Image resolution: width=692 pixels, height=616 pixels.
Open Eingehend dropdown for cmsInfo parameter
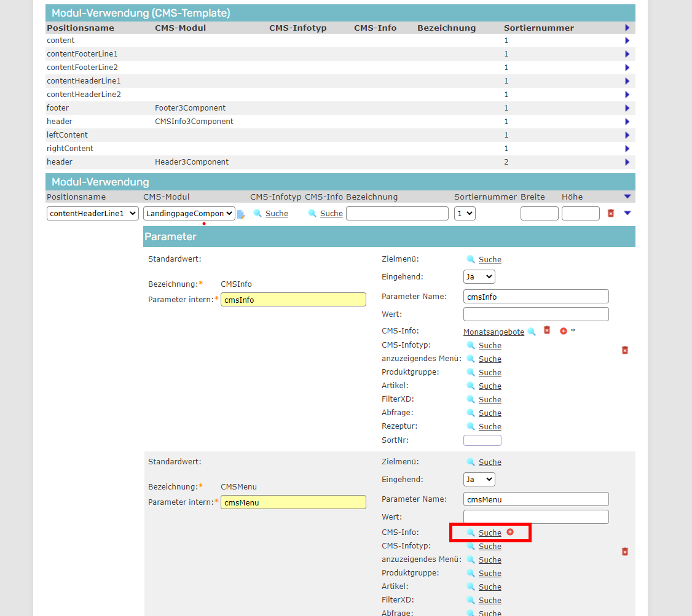tap(479, 277)
